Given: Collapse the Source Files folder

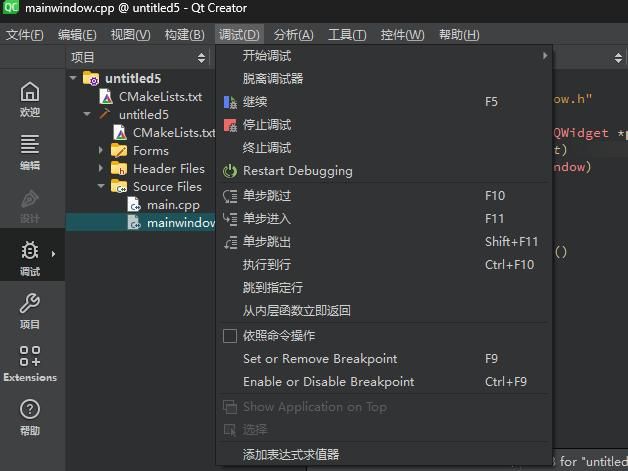Looking at the screenshot, I should 101,186.
